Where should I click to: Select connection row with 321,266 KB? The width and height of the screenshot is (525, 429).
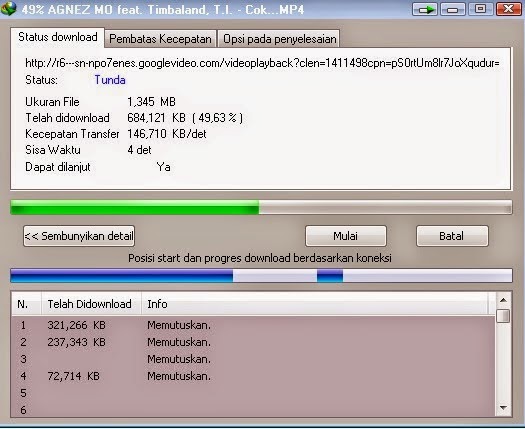(253, 325)
